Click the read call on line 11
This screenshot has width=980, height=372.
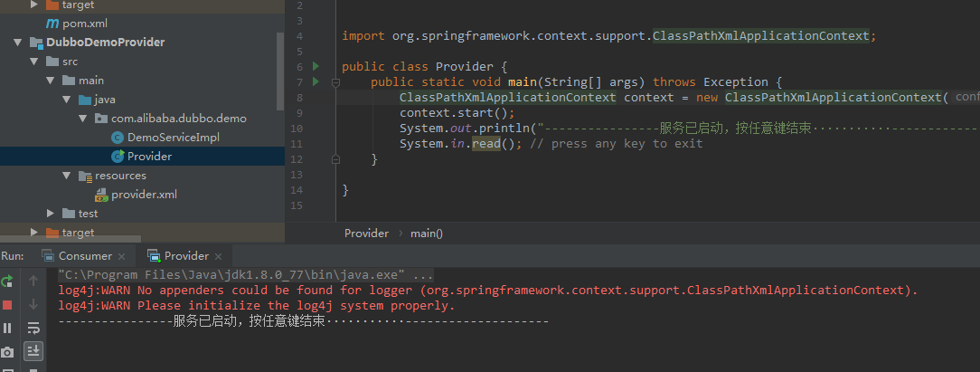486,144
